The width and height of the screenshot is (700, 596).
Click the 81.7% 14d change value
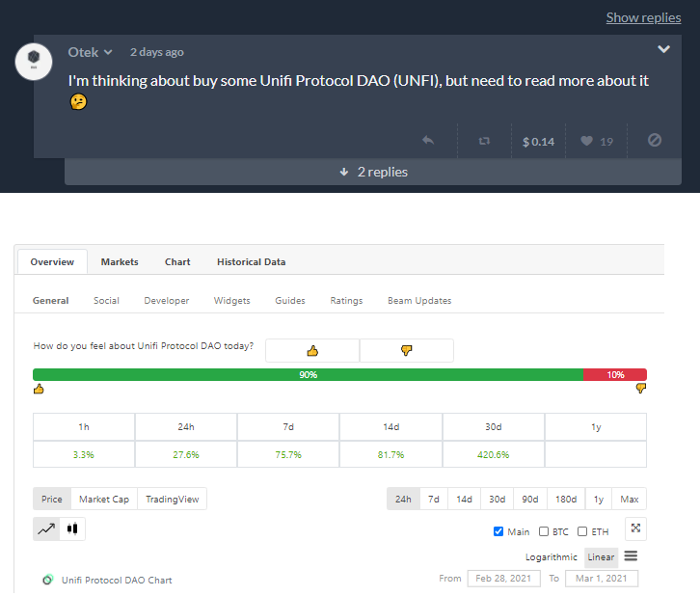(x=390, y=454)
